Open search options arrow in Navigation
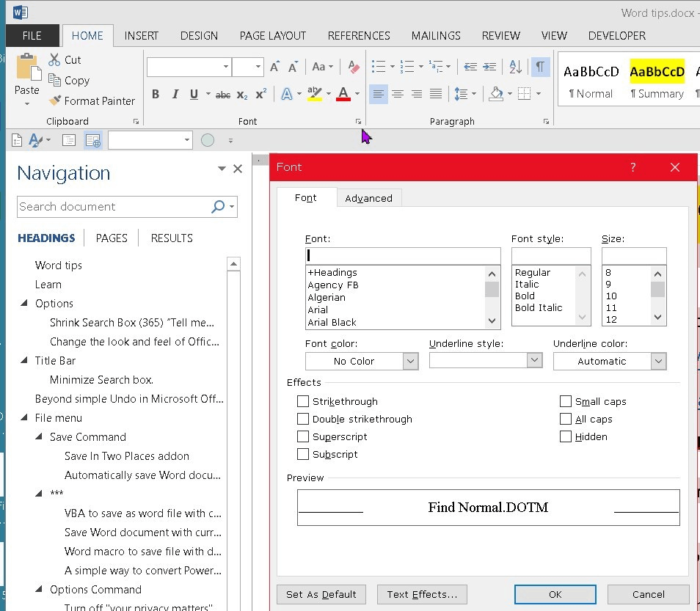Viewport: 700px width, 611px height. pos(232,207)
